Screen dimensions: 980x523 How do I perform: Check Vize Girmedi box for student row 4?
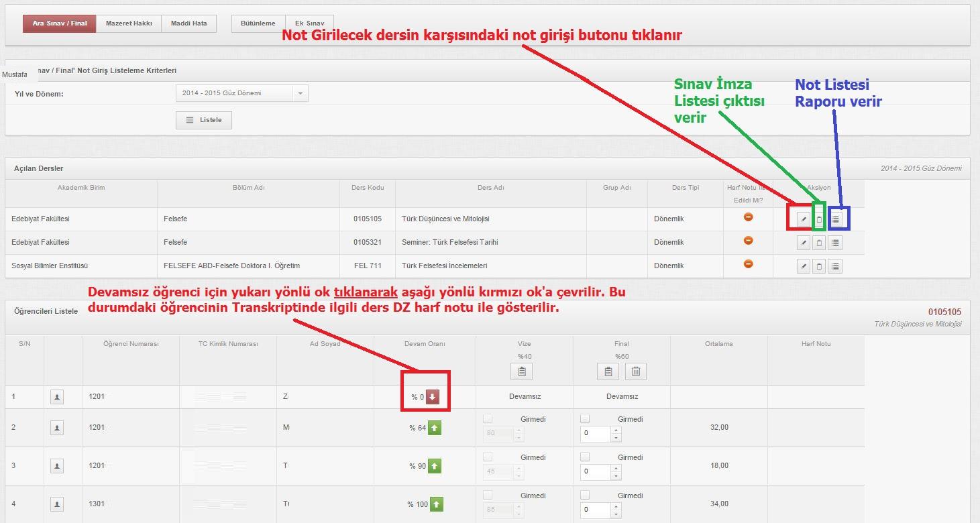(x=488, y=495)
